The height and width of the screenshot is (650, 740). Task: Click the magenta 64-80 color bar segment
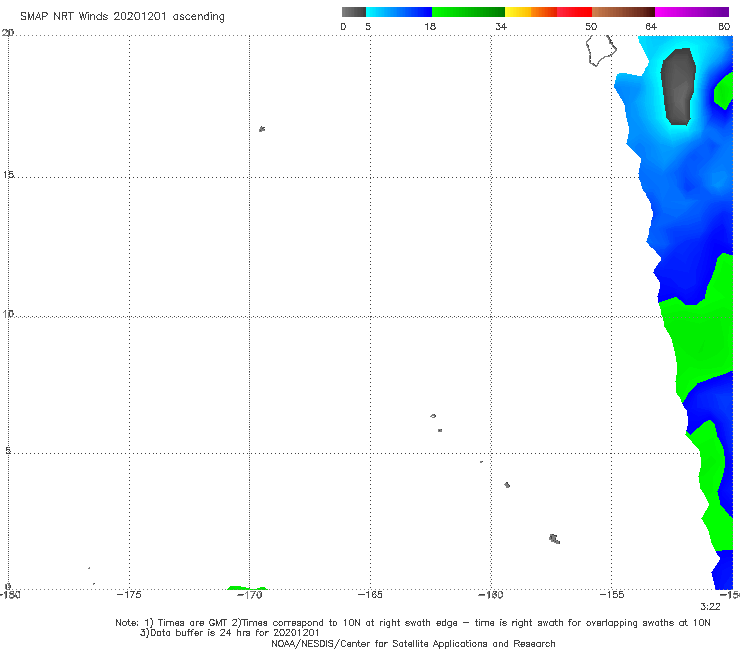[692, 12]
